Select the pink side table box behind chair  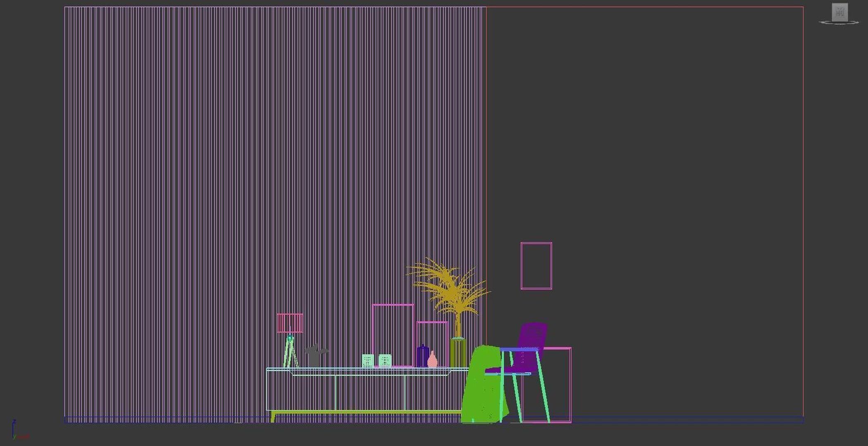[x=571, y=384]
